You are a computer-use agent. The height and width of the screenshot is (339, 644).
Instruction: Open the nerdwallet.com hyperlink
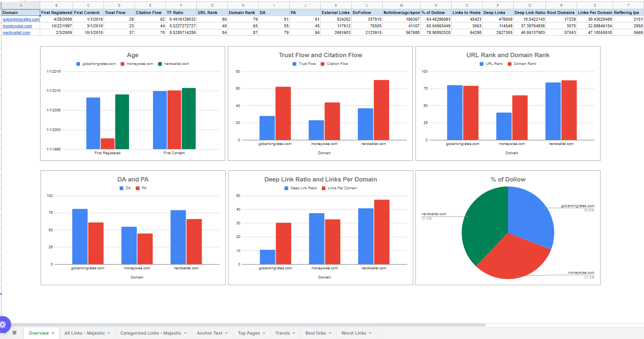click(x=17, y=32)
